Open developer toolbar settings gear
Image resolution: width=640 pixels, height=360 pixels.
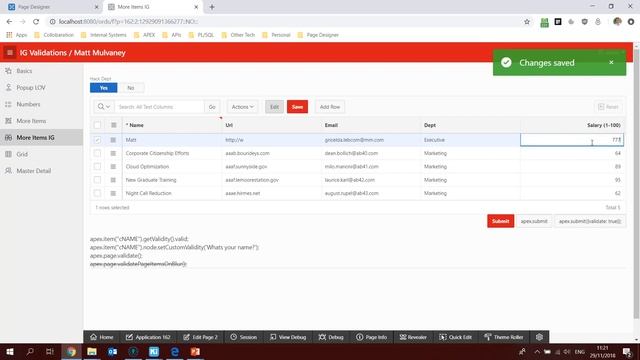pos(539,337)
